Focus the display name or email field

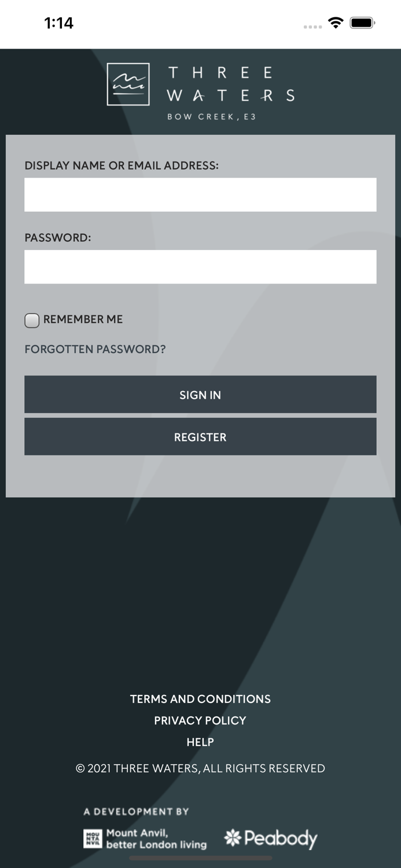[200, 194]
